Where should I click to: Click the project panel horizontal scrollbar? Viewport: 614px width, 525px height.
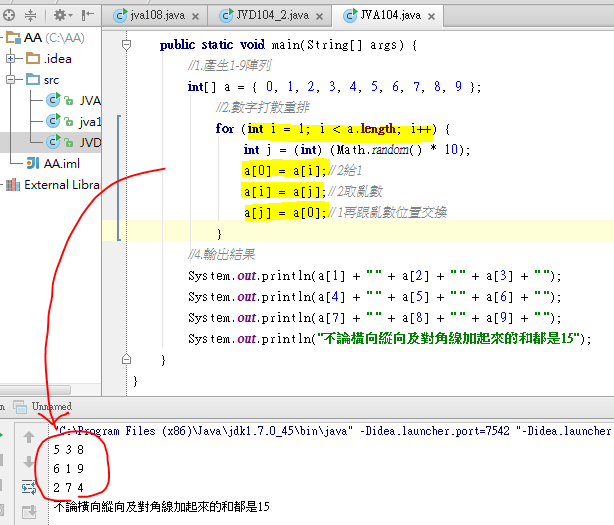click(x=35, y=390)
